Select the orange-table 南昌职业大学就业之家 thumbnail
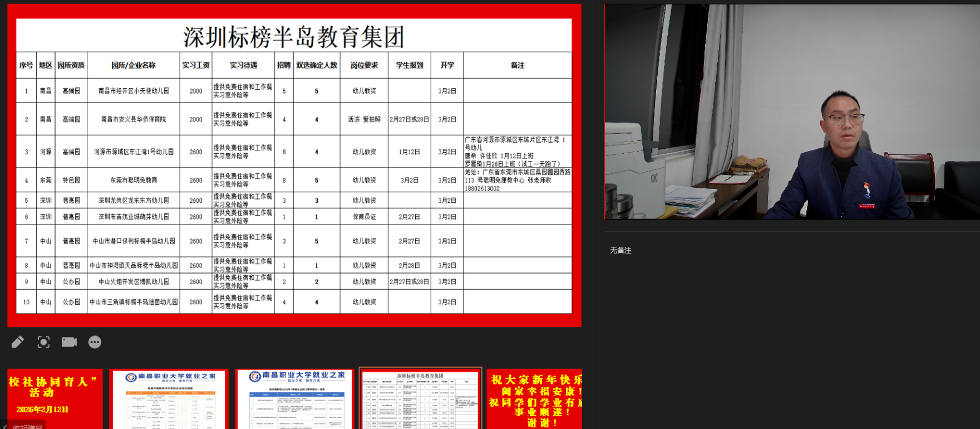Screen dimensions: 980x429 click(169, 398)
